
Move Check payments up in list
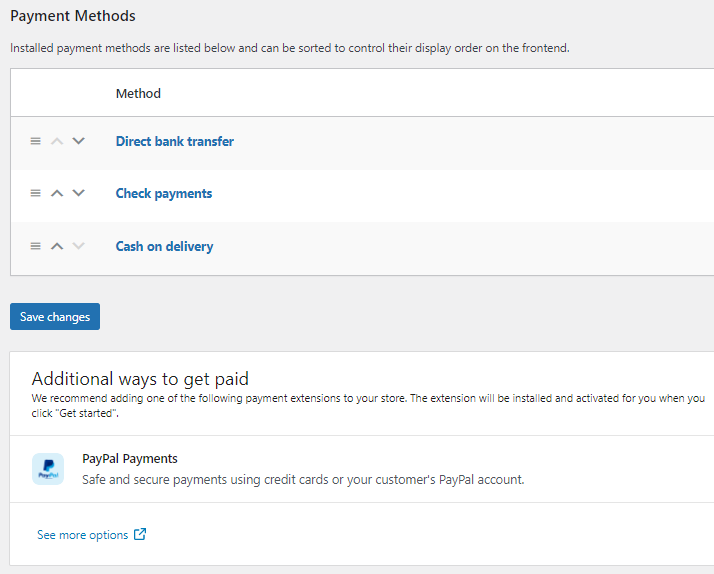click(57, 193)
